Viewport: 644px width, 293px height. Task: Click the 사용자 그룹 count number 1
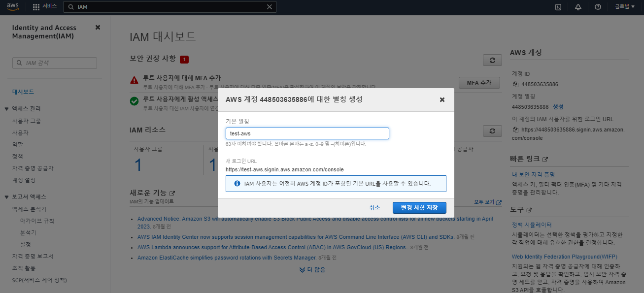click(138, 165)
